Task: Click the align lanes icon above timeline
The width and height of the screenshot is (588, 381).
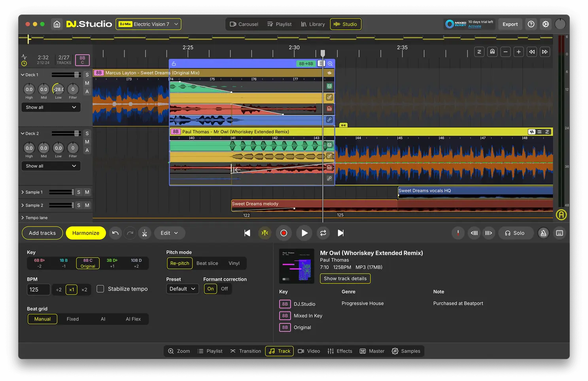Action: click(x=479, y=52)
